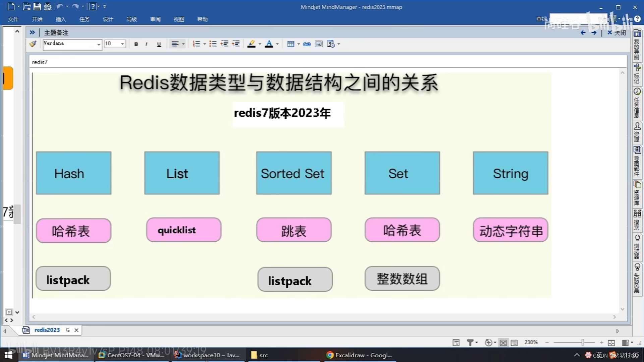Image resolution: width=644 pixels, height=362 pixels.
Task: Click the format painter brush icon
Action: [x=33, y=44]
